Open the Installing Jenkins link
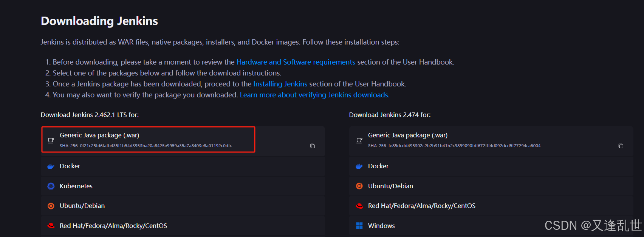 280,84
